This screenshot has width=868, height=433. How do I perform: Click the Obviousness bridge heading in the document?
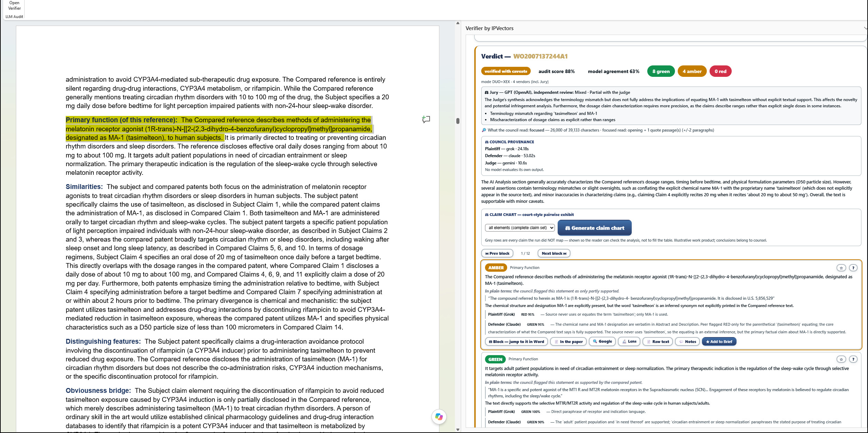point(98,390)
